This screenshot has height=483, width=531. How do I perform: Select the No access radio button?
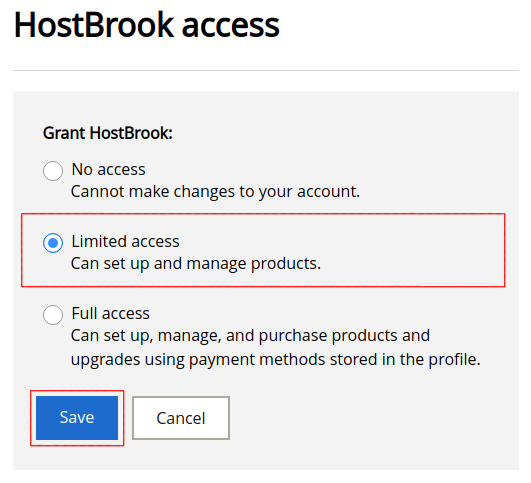click(53, 171)
